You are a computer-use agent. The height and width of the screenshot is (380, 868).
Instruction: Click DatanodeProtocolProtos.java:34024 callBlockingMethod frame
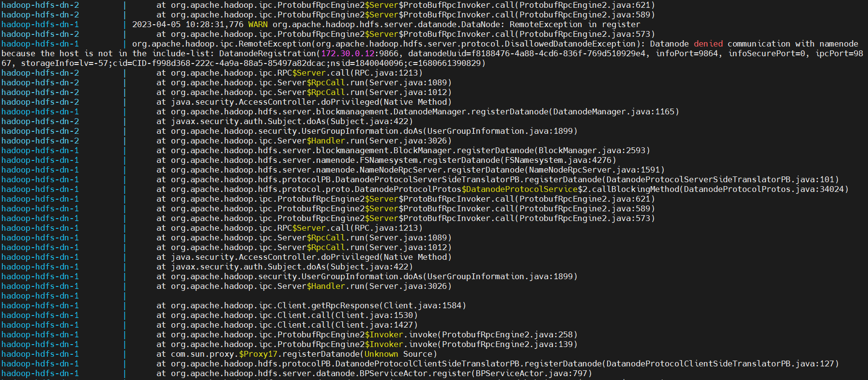coord(503,189)
